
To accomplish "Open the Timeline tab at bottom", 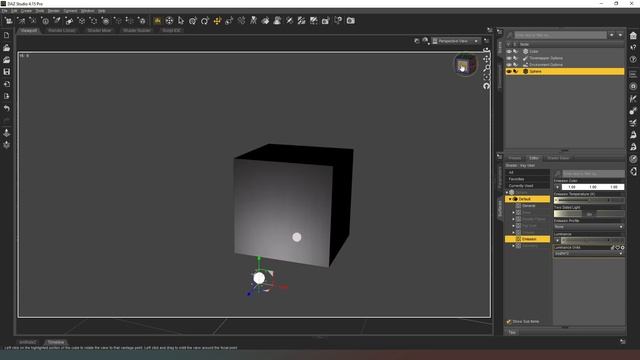I will (56, 342).
